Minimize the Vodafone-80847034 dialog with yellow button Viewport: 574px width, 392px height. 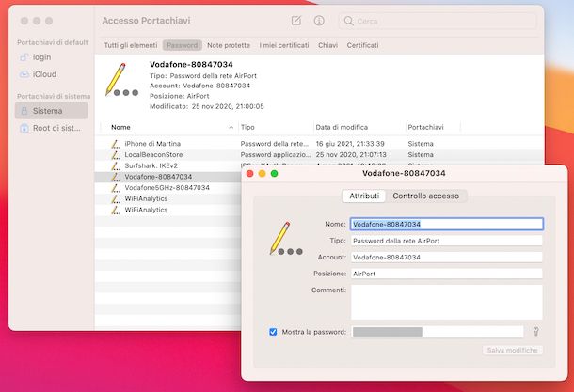(263, 173)
